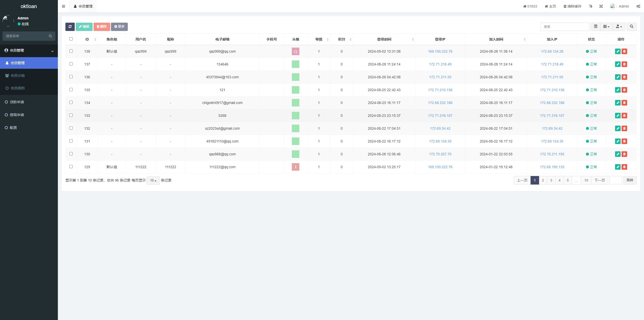Open 贷款申请 in the sidebar menu
Viewport: 644px width, 320px height.
click(17, 102)
